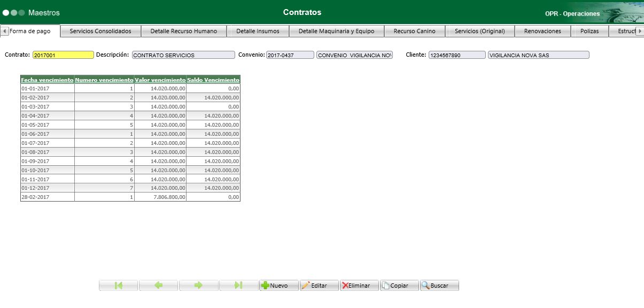Image resolution: width=644 pixels, height=308 pixels.
Task: Select row dated 01-11-2017
Action: coord(130,179)
